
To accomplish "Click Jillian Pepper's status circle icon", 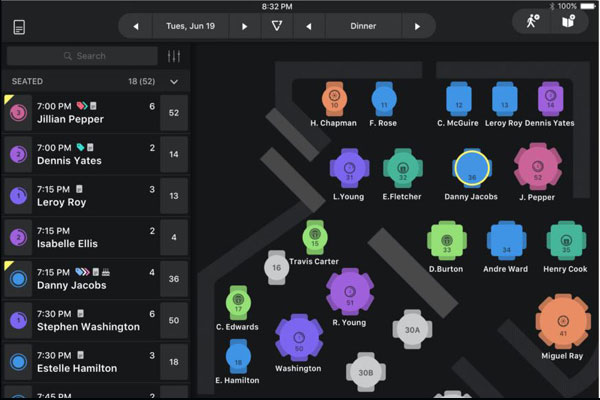I will point(18,113).
